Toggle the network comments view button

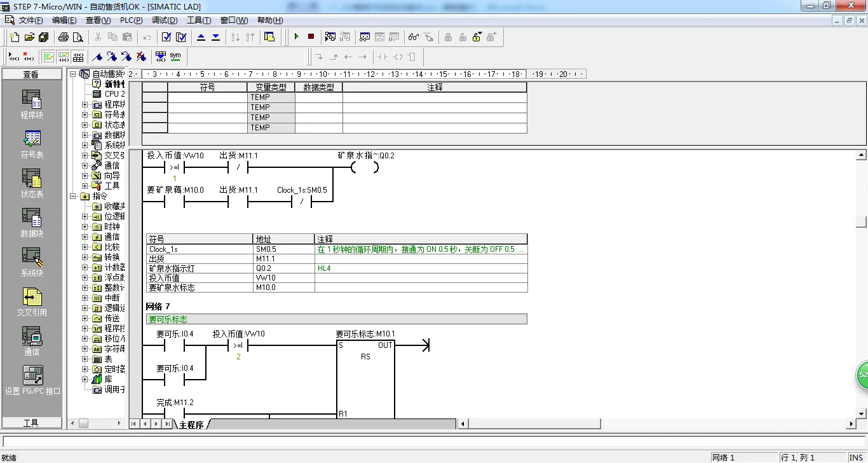pyautogui.click(x=64, y=57)
